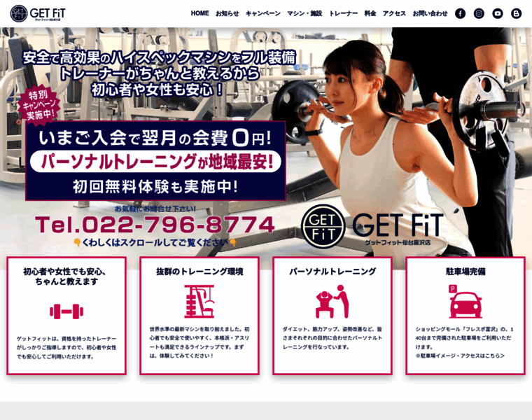Open the Facebook icon in the header
This screenshot has width=532, height=420.
click(x=460, y=13)
